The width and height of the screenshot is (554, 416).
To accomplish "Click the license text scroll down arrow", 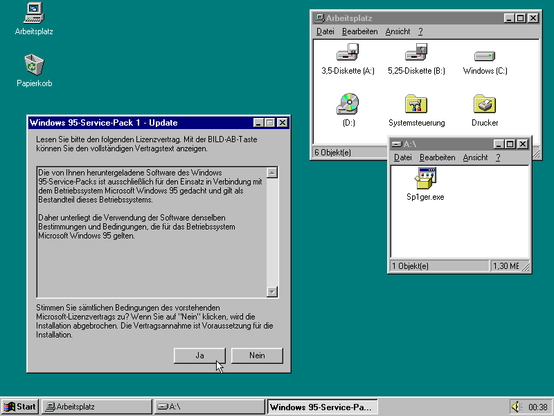I will 272,292.
